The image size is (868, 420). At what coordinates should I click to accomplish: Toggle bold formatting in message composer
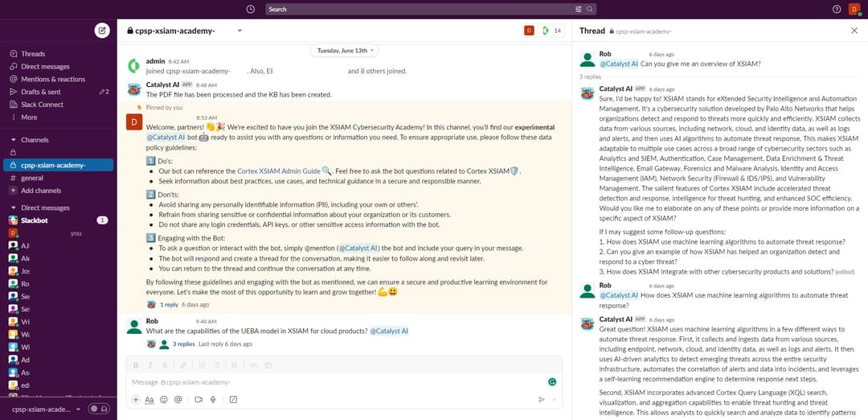[x=137, y=365]
